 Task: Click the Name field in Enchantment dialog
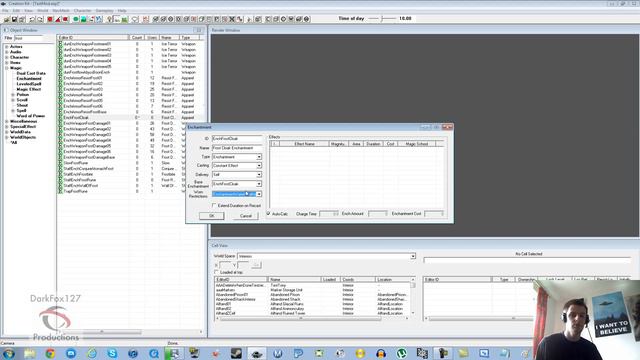coord(237,148)
